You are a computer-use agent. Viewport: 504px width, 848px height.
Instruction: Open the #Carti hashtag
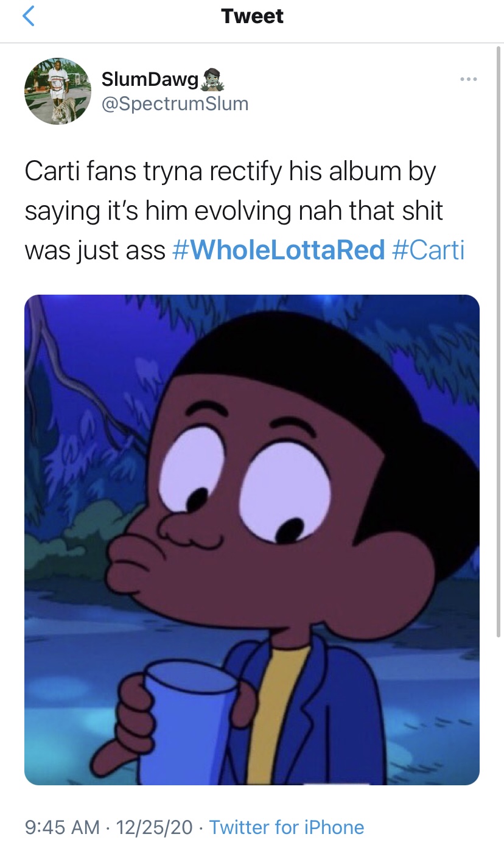coord(429,250)
